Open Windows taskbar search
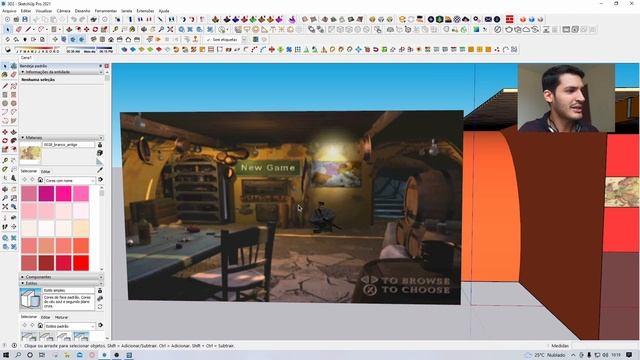Viewport: 640px width, 360px height. (18, 355)
